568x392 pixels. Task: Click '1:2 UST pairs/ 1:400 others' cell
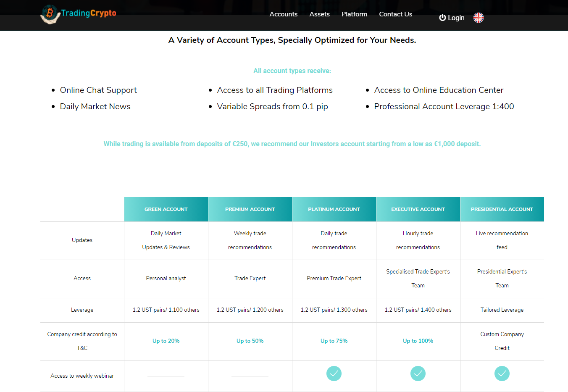(x=418, y=310)
